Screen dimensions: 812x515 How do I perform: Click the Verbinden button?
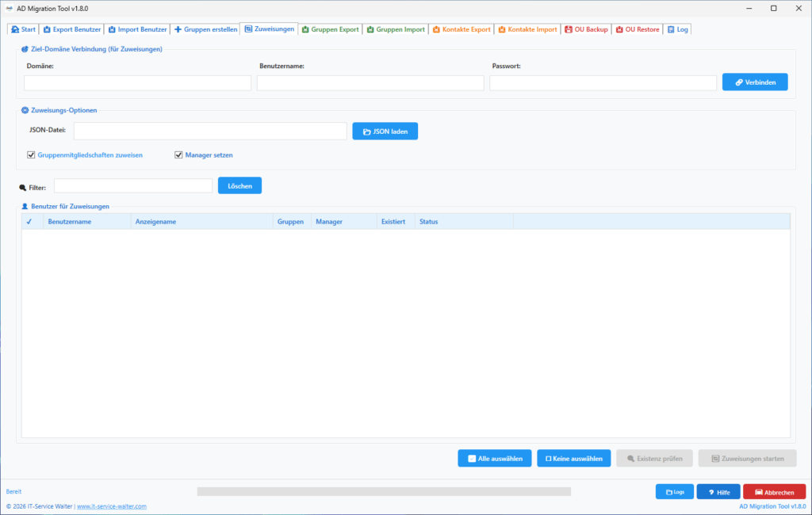(755, 82)
